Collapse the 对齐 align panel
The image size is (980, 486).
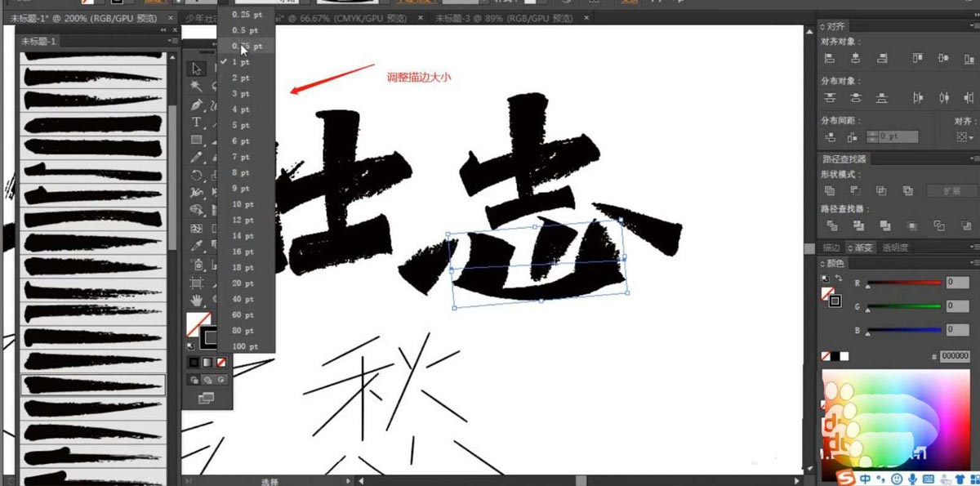tap(822, 27)
